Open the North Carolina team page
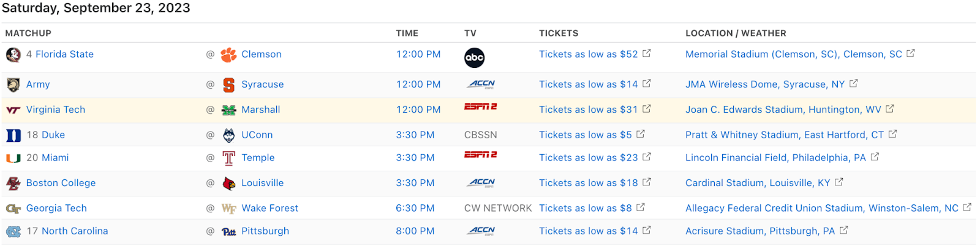Image resolution: width=980 pixels, height=246 pixels. [75, 231]
